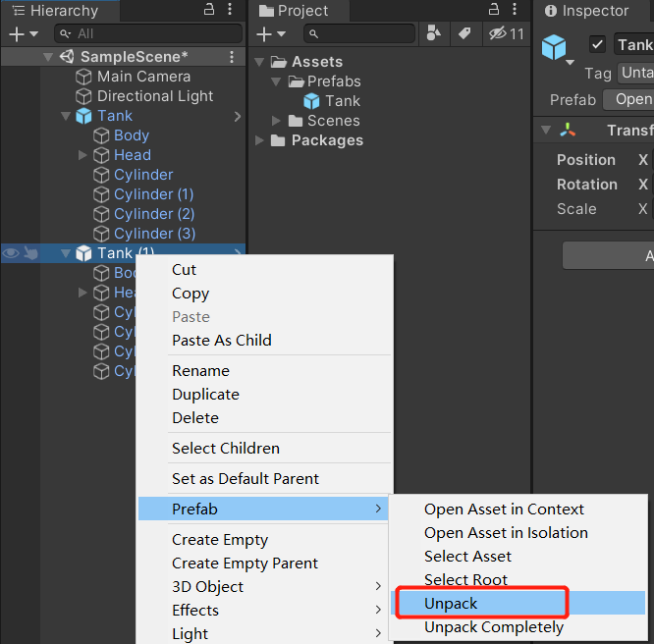
Task: Expand the Head object under Tank (1)
Action: pos(82,293)
